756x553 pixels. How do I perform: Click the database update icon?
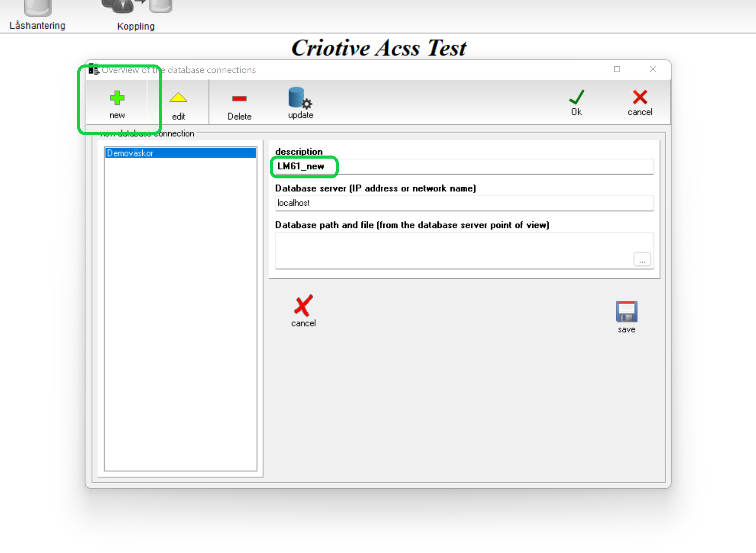300,98
